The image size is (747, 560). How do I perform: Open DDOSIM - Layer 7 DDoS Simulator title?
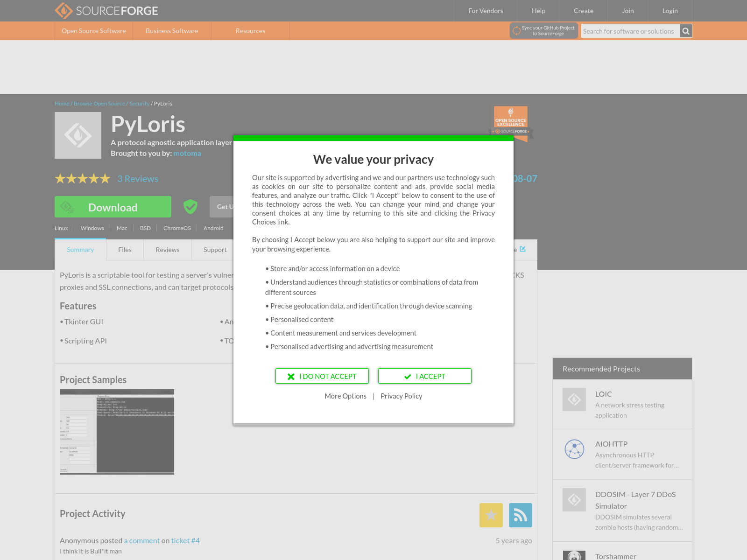(635, 500)
